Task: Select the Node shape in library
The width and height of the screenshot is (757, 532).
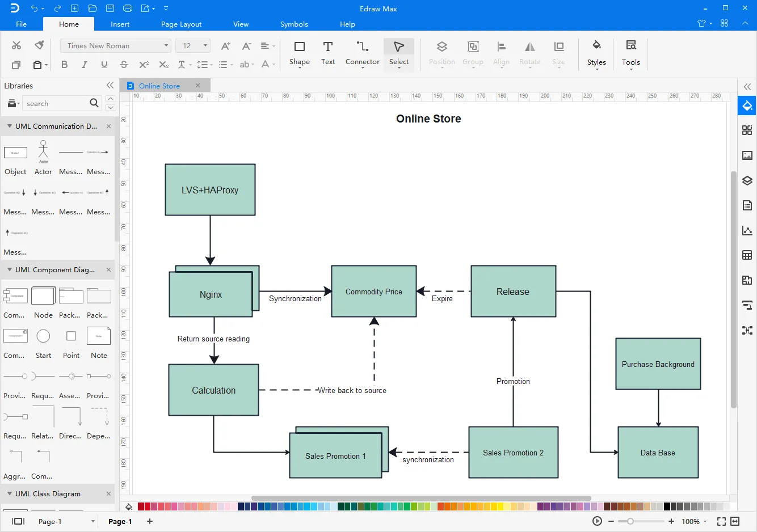Action: coord(43,302)
